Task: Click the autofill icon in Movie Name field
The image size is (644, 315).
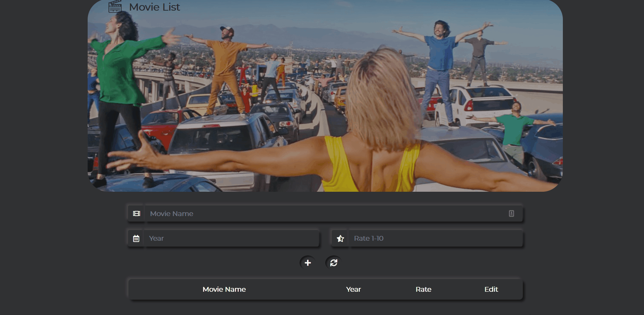Action: click(511, 214)
